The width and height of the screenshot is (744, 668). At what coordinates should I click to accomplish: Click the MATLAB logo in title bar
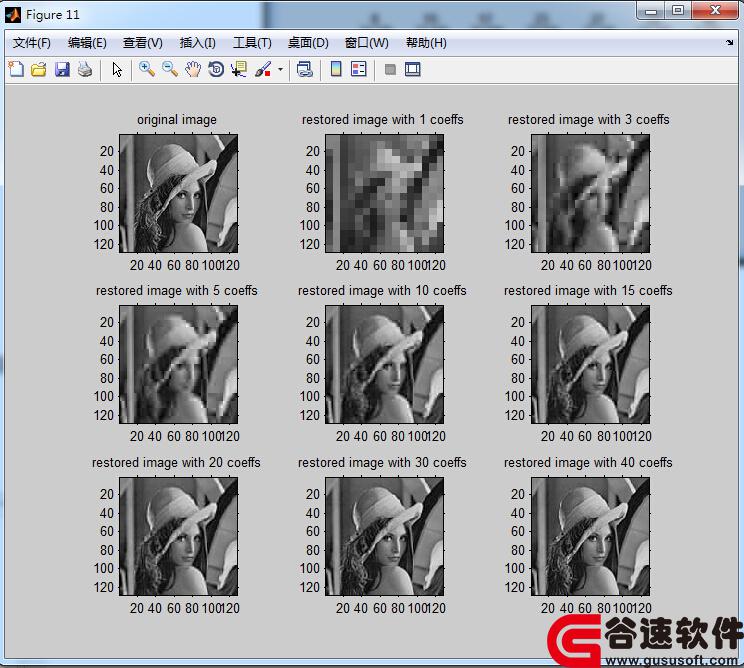(13, 15)
